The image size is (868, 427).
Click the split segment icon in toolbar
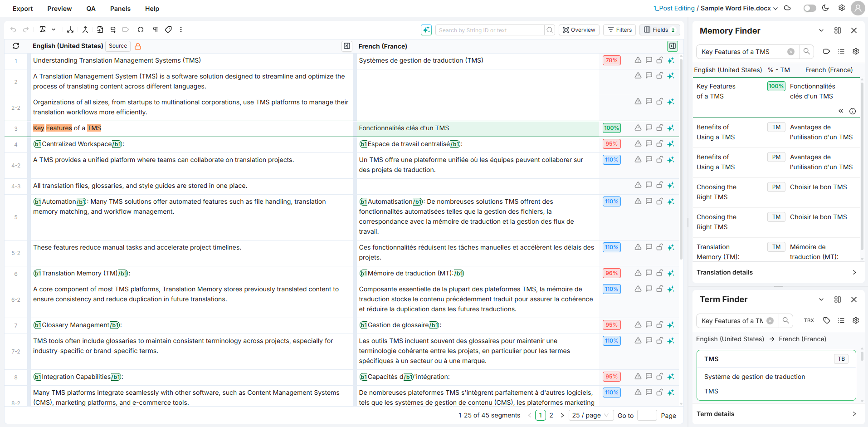tap(70, 29)
